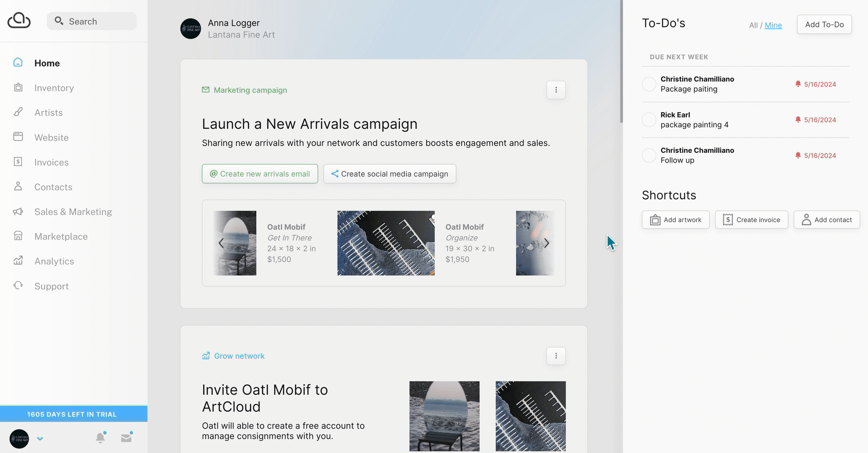Click the Add artwork shortcut

click(x=675, y=219)
